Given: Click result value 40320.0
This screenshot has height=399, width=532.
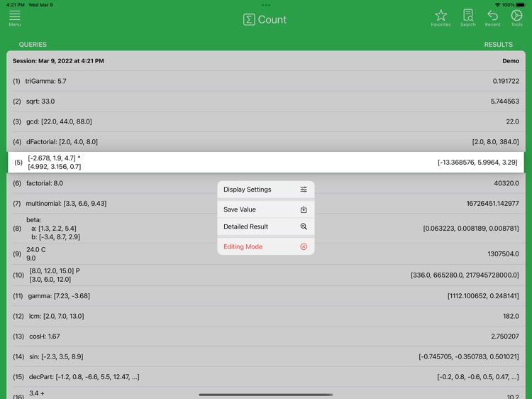Looking at the screenshot, I should pos(506,183).
